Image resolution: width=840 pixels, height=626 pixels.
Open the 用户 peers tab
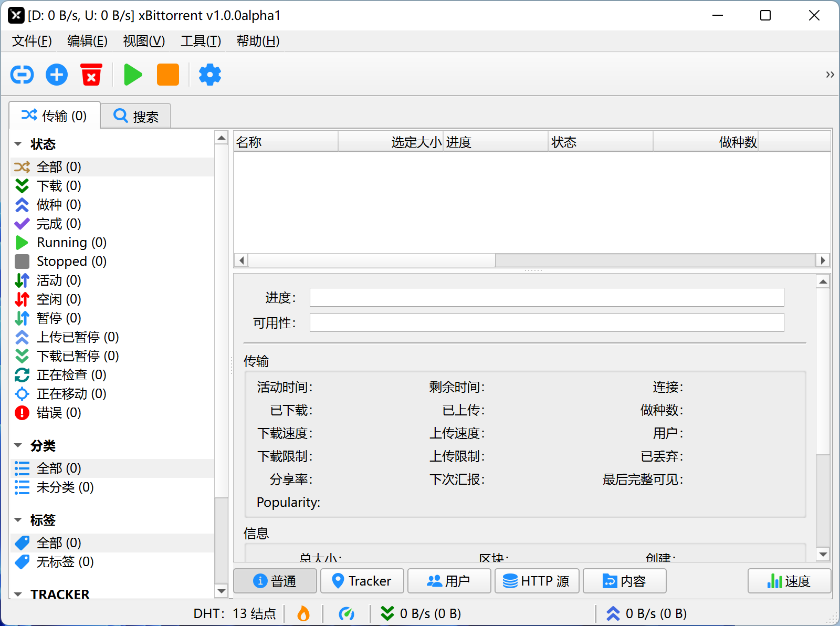tap(449, 581)
